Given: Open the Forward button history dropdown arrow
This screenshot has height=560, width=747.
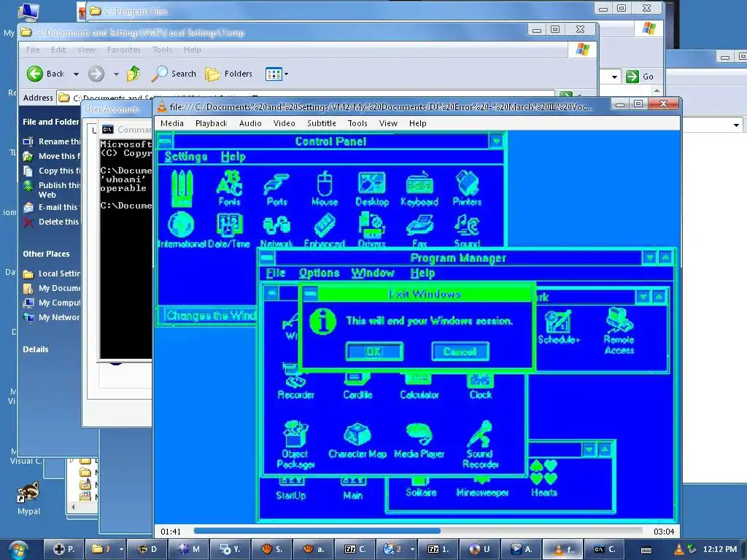Looking at the screenshot, I should pos(116,74).
